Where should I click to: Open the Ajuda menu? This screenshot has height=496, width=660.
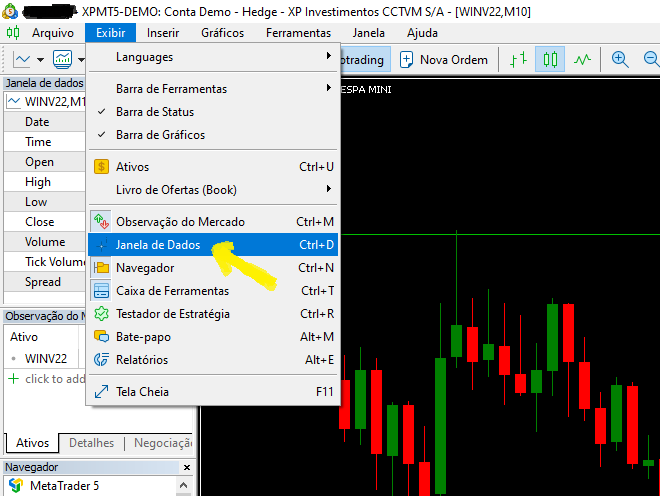(422, 33)
